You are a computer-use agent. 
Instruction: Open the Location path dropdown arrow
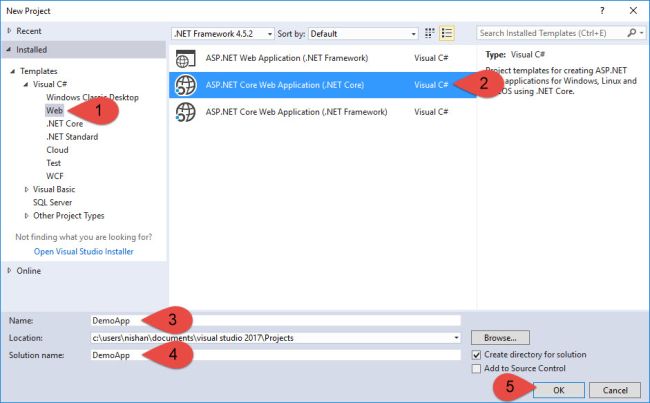click(x=456, y=338)
